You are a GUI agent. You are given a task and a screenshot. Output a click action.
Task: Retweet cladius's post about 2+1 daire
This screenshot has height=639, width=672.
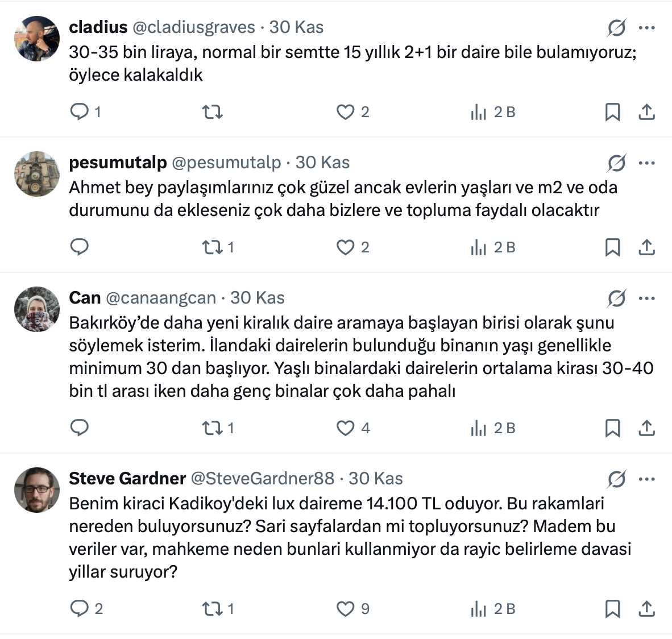213,112
